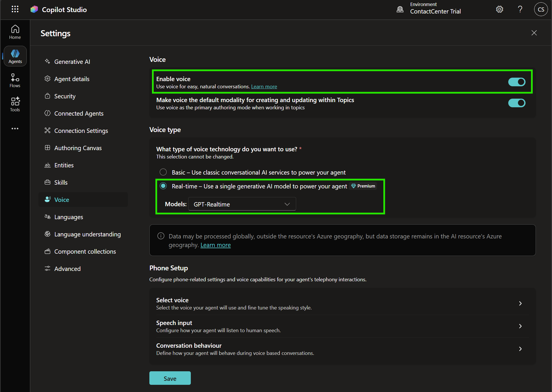
Task: Open Tools in left rail
Action: coord(15,104)
